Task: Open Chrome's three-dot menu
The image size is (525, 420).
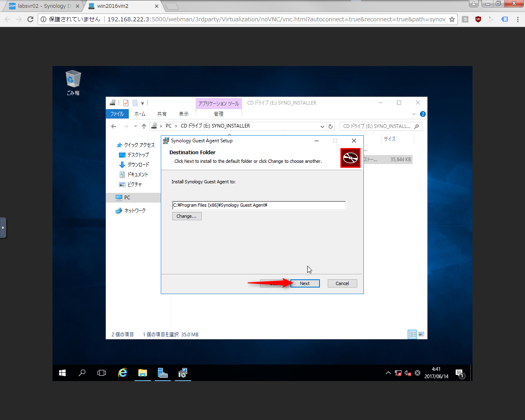Action: [x=518, y=19]
